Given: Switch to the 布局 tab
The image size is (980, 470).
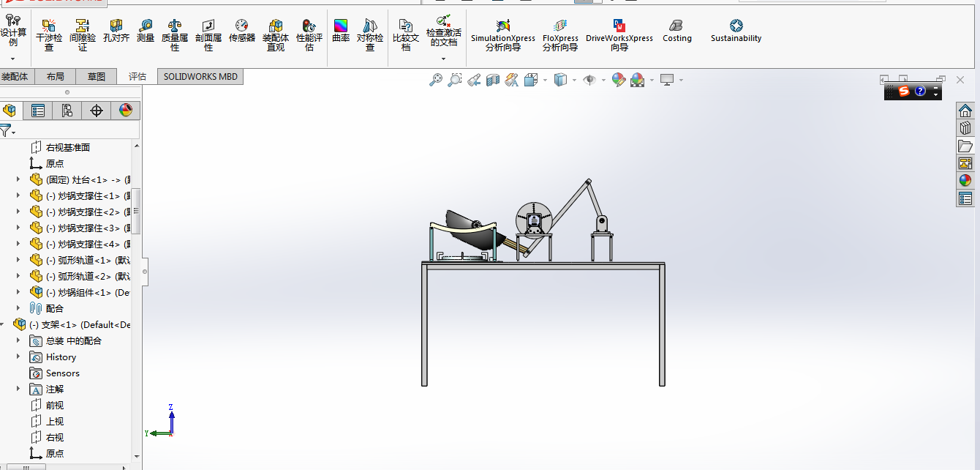Looking at the screenshot, I should pyautogui.click(x=55, y=76).
